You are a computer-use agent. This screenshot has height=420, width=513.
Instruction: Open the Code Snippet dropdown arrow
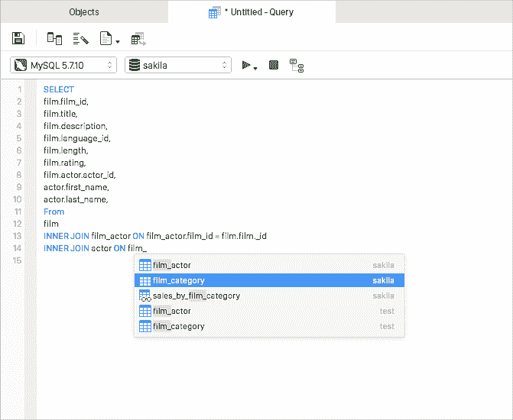(x=118, y=41)
